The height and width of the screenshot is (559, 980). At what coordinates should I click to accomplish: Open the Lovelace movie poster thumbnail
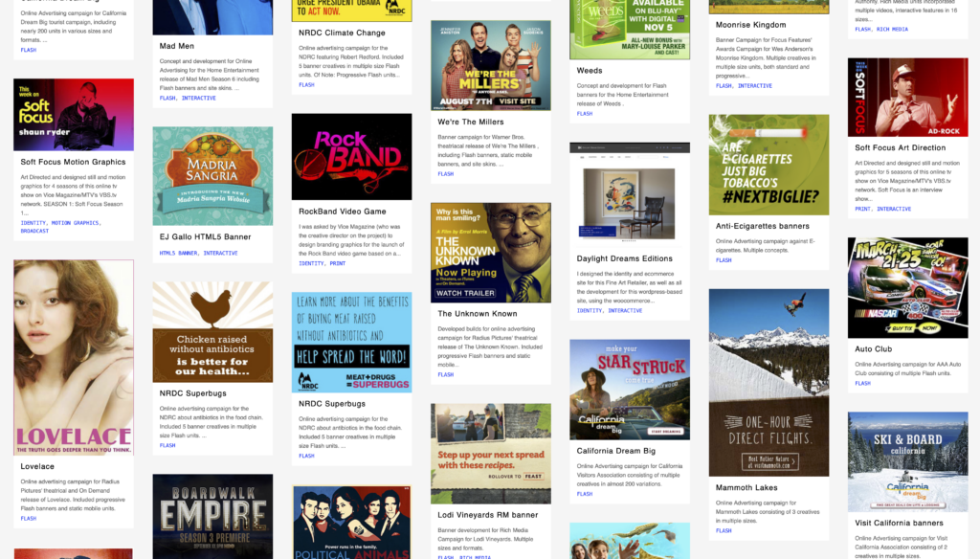pyautogui.click(x=74, y=357)
